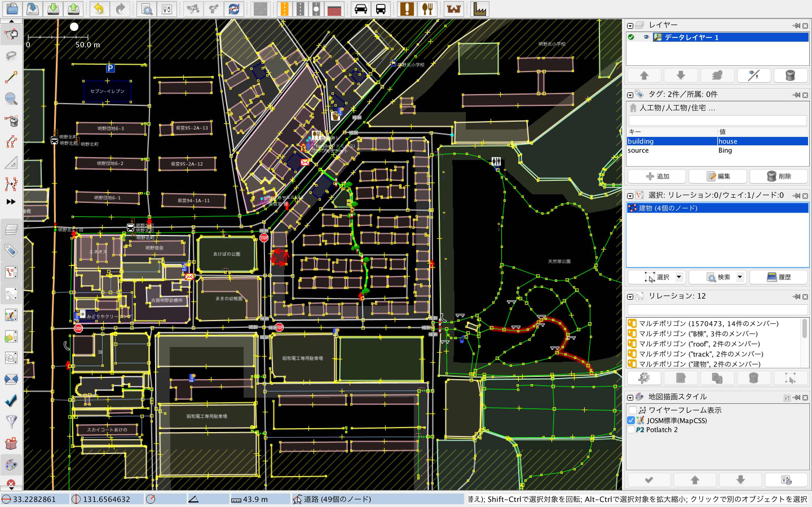The height and width of the screenshot is (507, 812).
Task: Open a file using the Open toolbar icon
Action: tap(12, 9)
